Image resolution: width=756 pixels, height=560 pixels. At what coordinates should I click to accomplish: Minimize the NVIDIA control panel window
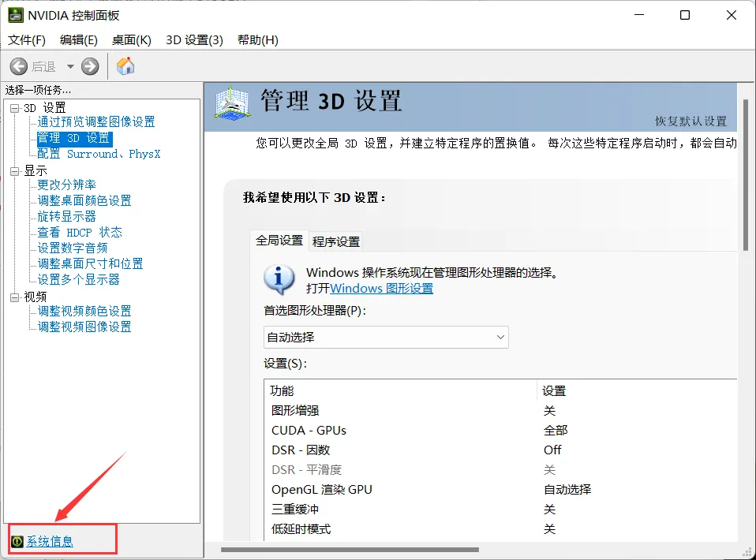click(x=639, y=16)
